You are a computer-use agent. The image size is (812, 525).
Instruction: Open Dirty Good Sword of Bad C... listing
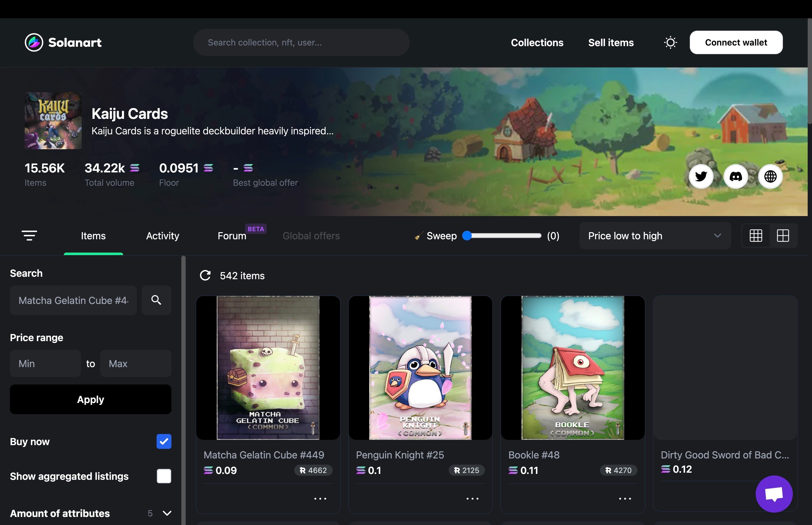point(725,455)
